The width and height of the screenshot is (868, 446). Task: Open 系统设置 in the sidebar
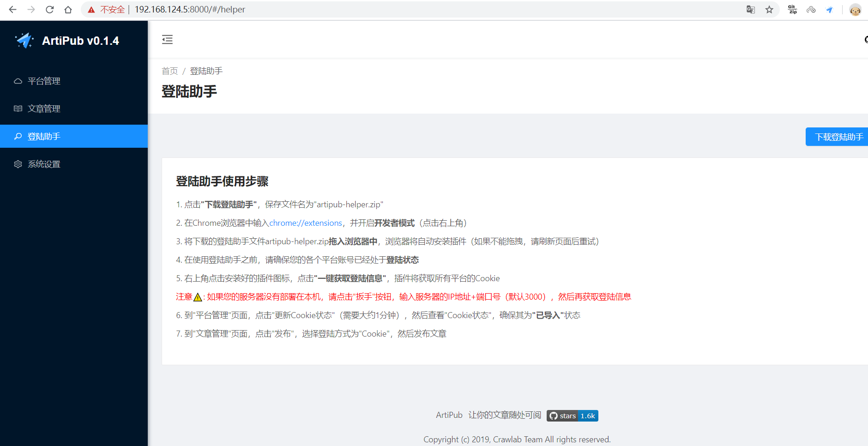[x=74, y=164]
